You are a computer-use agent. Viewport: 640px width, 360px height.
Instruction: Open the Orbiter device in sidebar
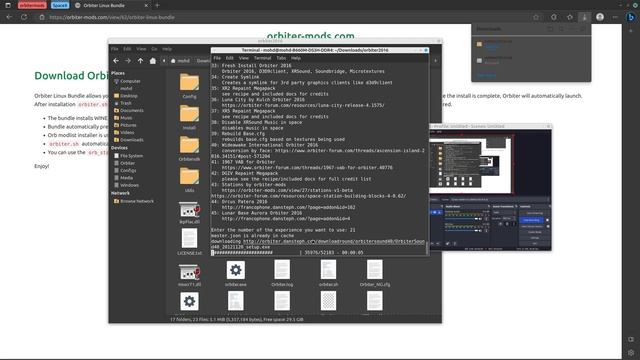124,163
